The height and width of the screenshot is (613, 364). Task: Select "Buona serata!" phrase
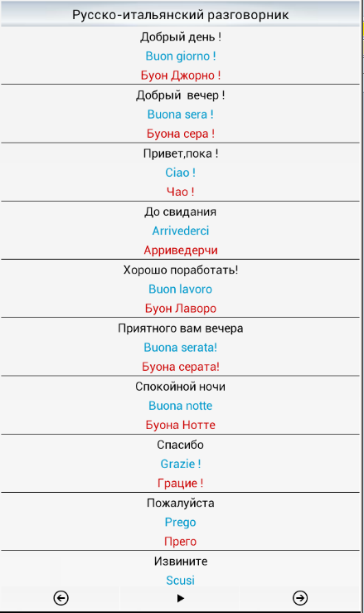[x=180, y=348]
